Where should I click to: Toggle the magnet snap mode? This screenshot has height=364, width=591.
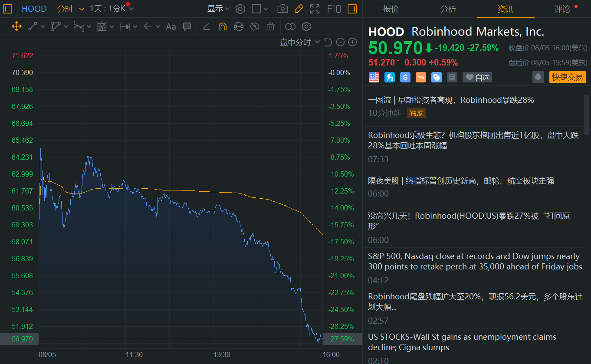pyautogui.click(x=222, y=26)
